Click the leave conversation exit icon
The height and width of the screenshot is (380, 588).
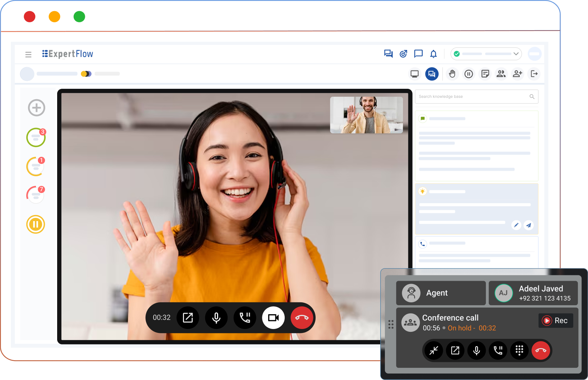coord(534,74)
